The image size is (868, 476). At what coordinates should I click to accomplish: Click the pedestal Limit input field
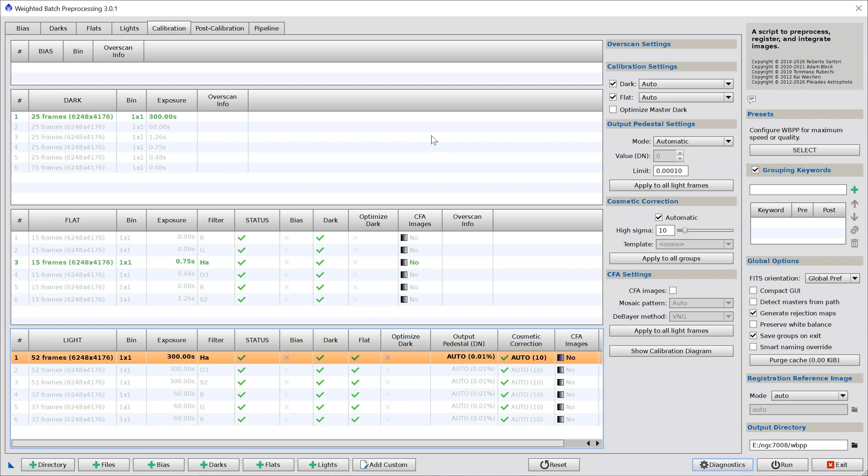tap(671, 171)
